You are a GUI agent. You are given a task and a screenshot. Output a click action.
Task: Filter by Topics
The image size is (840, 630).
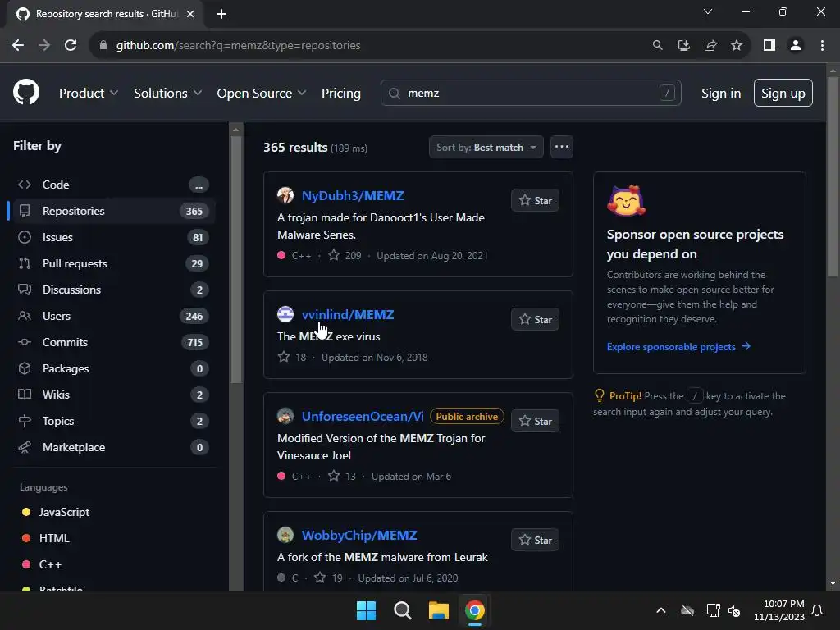tap(112, 421)
